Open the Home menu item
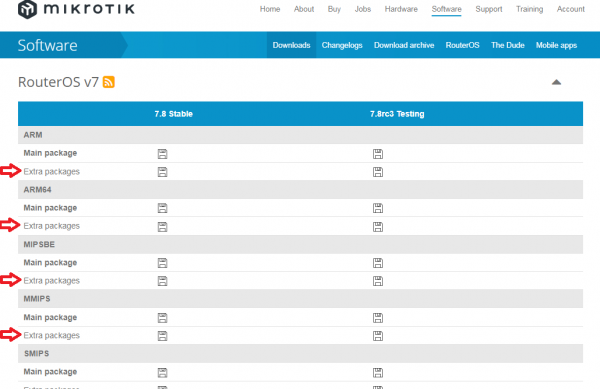This screenshot has width=600, height=389. pos(270,9)
